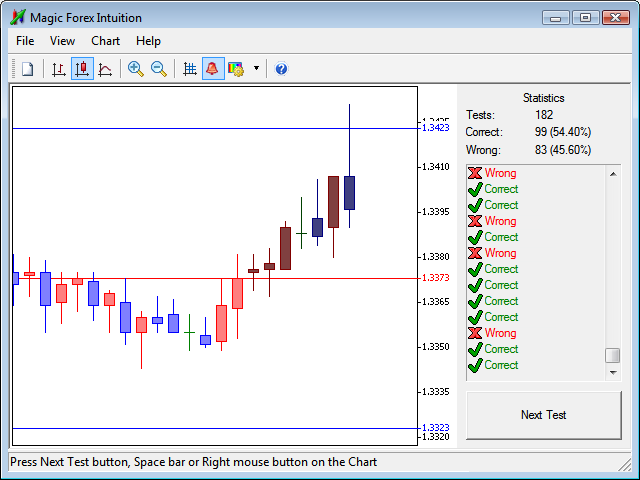Click the blue 1.3323 lower price label
The image size is (640, 480).
[436, 427]
